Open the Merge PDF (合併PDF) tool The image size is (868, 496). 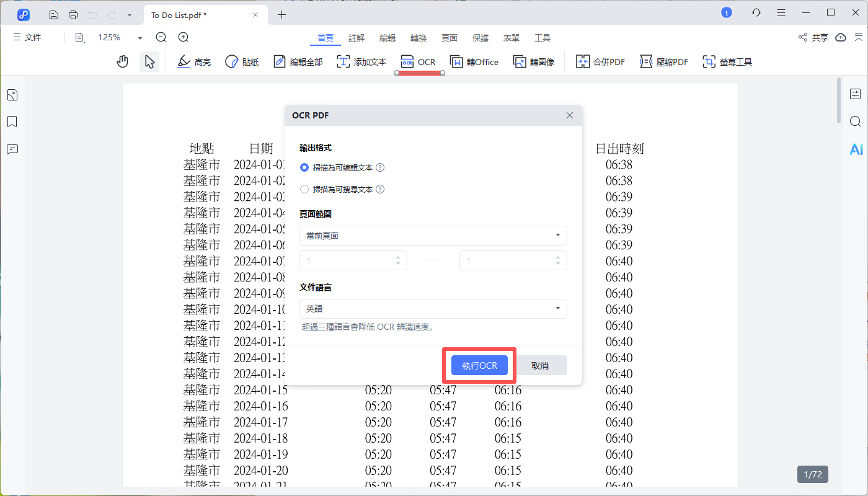[600, 61]
